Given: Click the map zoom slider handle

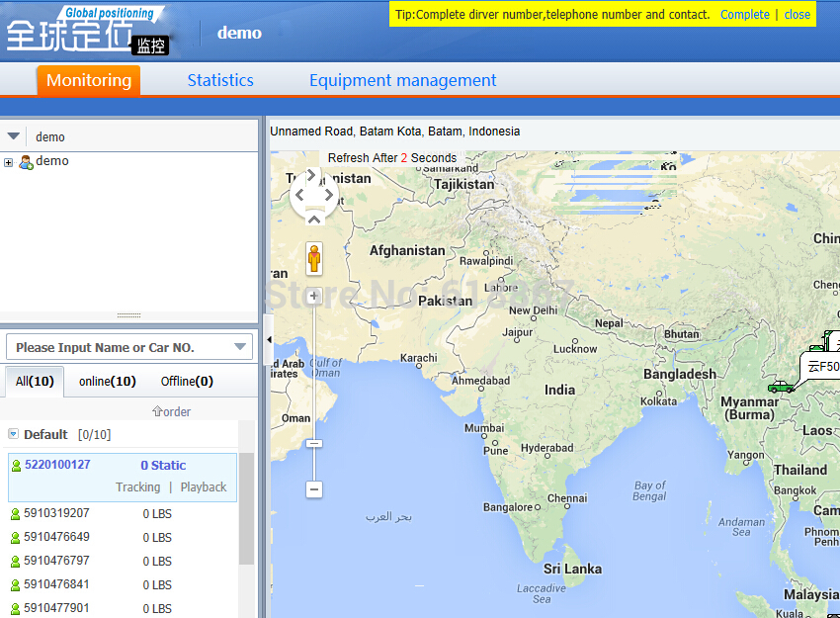Looking at the screenshot, I should (314, 444).
